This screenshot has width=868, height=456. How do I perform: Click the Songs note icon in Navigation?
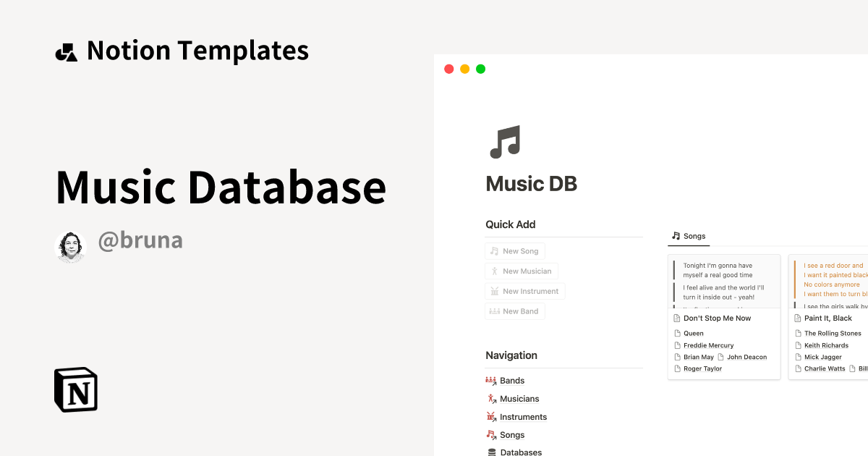(492, 435)
